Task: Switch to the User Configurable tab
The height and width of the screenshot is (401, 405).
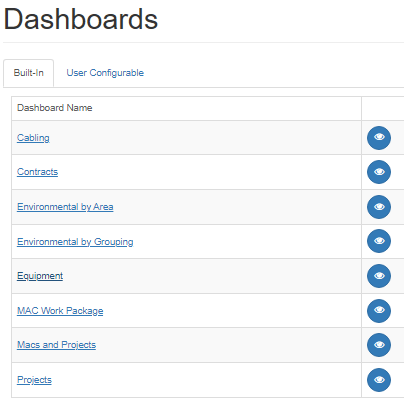Action: [x=105, y=73]
